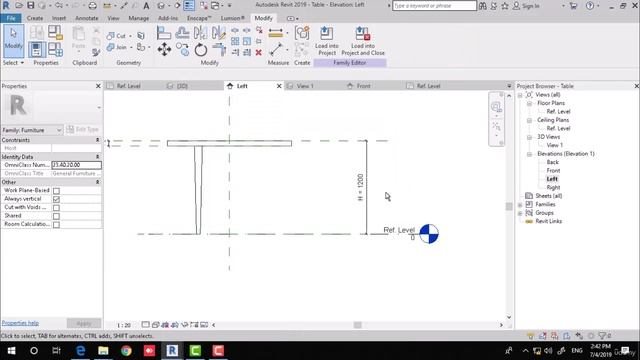The image size is (640, 360).
Task: Close the Left view tab
Action: pos(279,86)
